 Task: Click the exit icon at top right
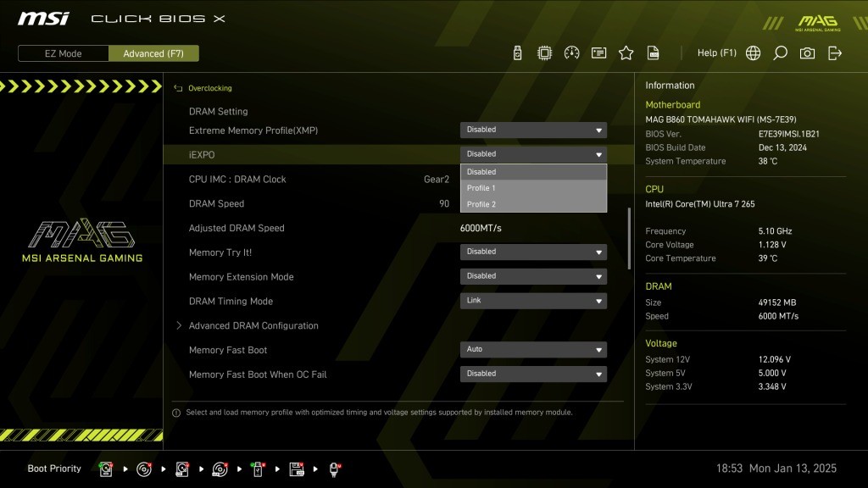tap(835, 53)
